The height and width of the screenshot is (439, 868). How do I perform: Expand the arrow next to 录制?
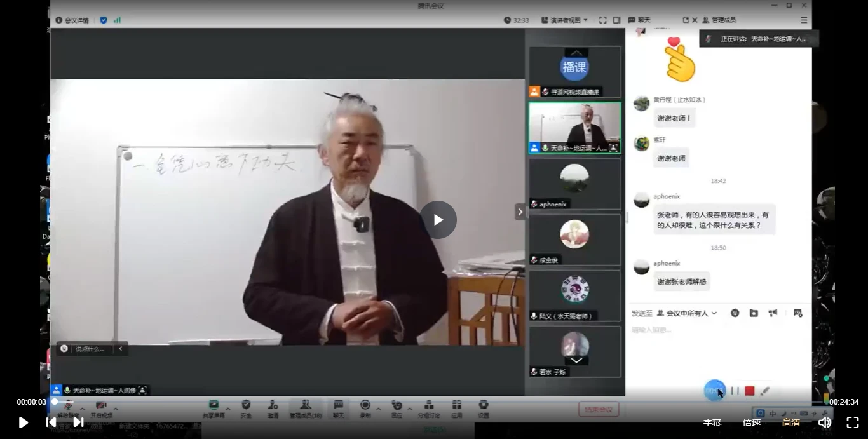(x=379, y=409)
